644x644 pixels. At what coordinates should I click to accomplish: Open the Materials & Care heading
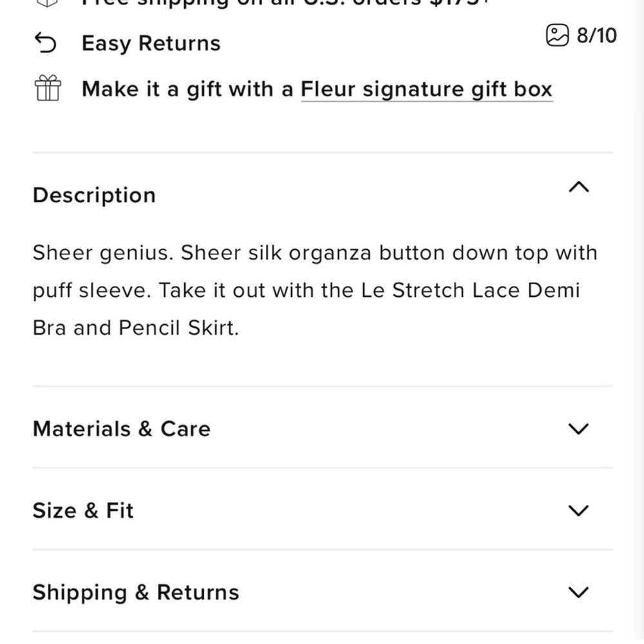[x=122, y=429]
